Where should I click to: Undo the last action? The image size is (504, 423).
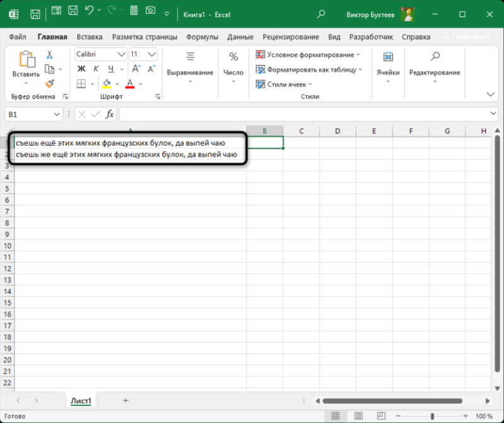[x=89, y=11]
